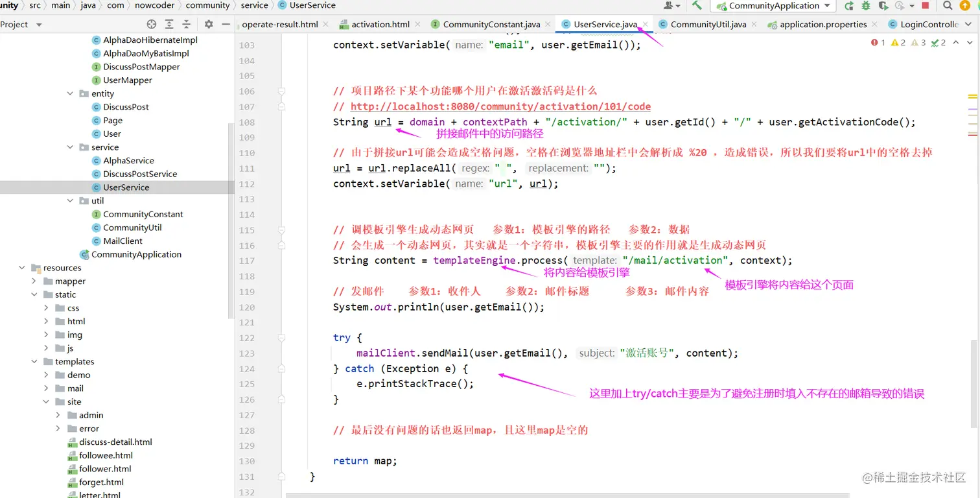Stop the running application (red square)
The height and width of the screenshot is (498, 980).
coord(925,5)
